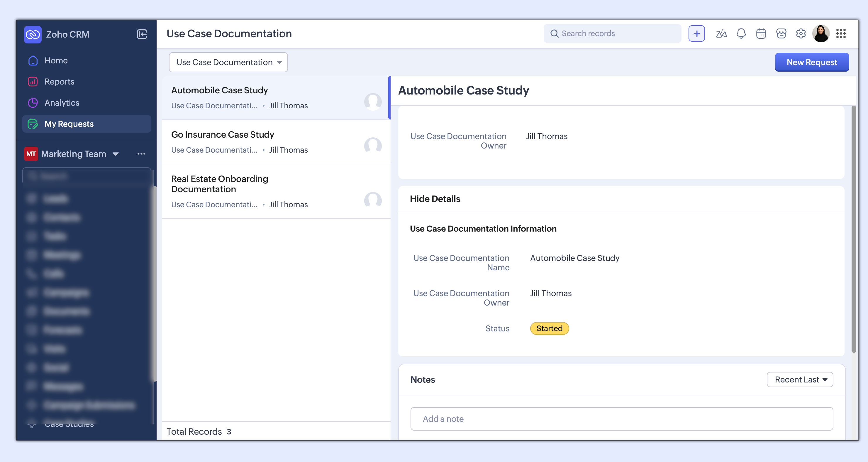This screenshot has width=868, height=462.
Task: Open the Use Case Documentation view dropdown
Action: 228,62
